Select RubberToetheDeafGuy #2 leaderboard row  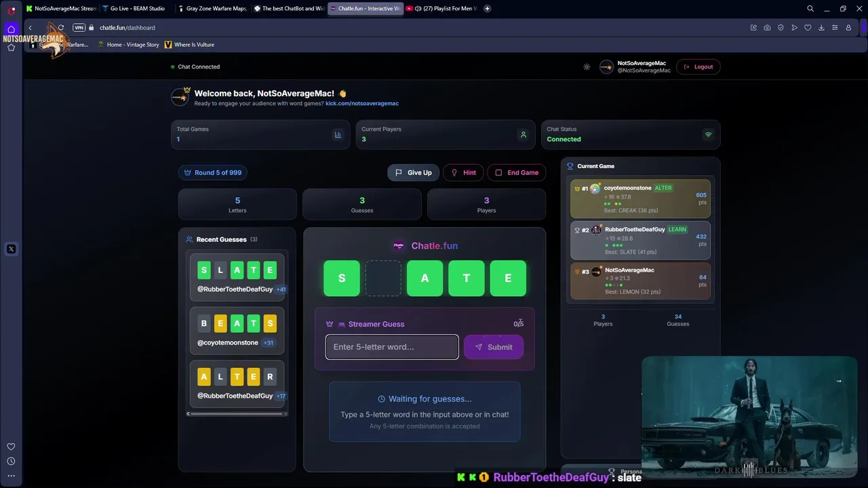click(x=640, y=241)
